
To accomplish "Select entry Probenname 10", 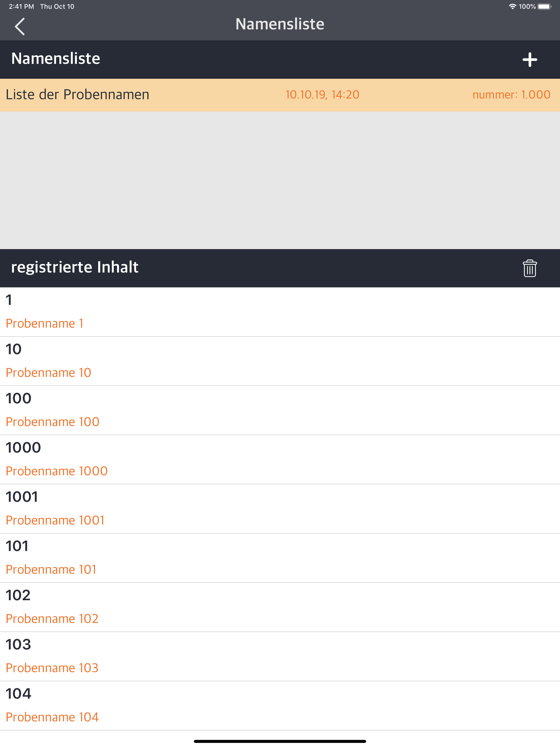I will (280, 361).
